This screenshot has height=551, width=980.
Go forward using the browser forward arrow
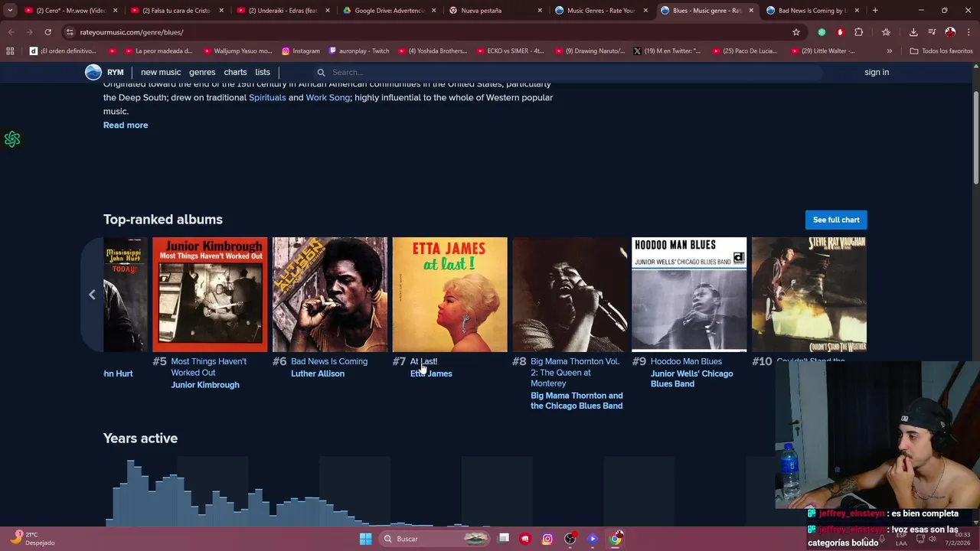point(29,32)
